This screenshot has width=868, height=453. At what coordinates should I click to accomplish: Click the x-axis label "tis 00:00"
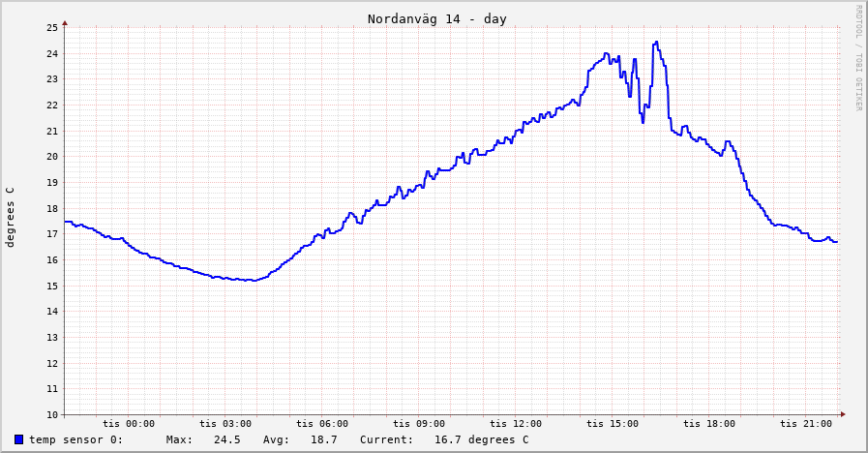click(129, 424)
